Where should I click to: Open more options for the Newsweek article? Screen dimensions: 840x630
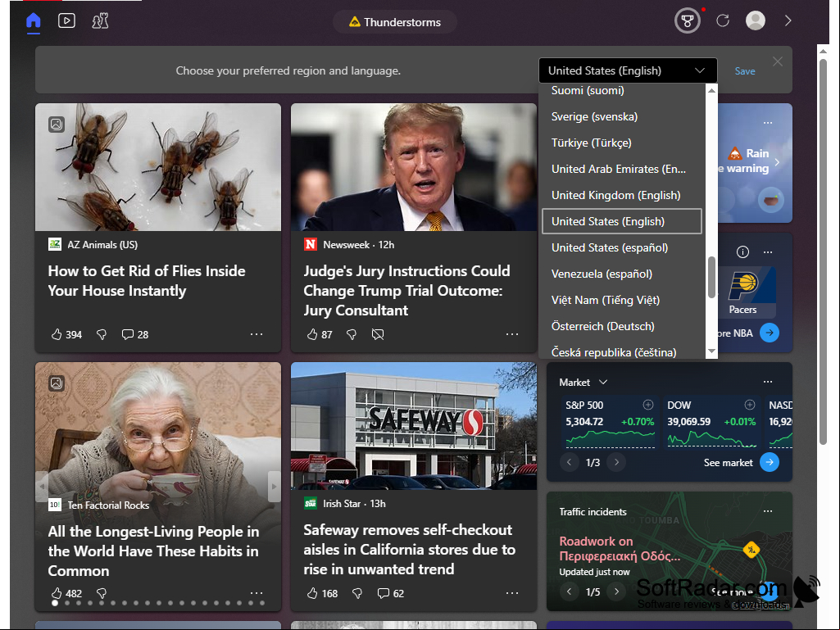point(512,334)
